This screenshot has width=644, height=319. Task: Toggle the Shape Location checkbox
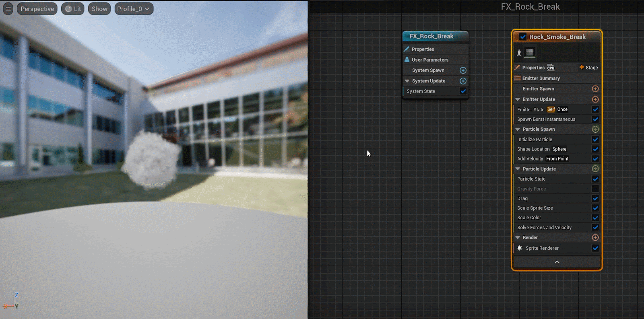pyautogui.click(x=595, y=149)
